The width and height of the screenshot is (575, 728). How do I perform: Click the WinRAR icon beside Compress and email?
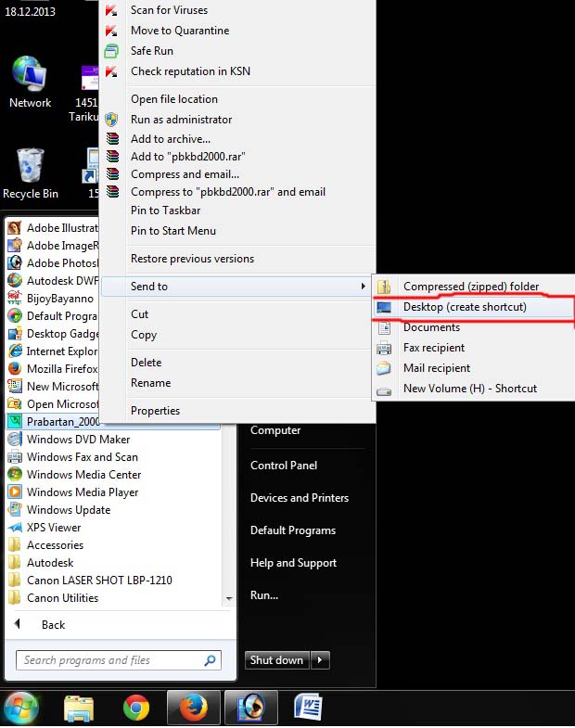click(112, 174)
